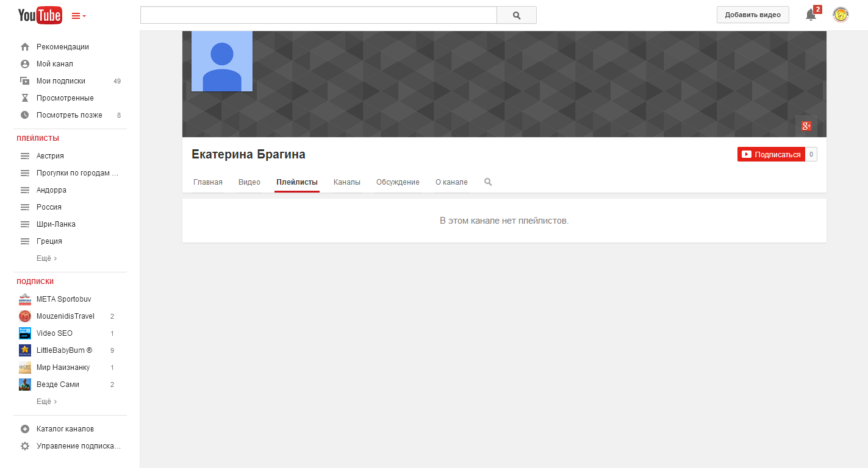
Task: Switch to the Главная tab
Action: (x=208, y=182)
